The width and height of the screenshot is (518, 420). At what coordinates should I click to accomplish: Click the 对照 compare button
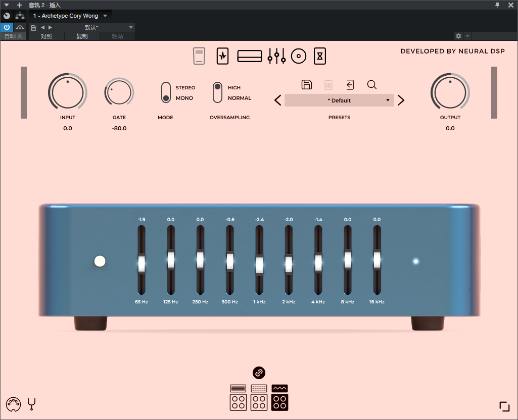click(x=46, y=36)
